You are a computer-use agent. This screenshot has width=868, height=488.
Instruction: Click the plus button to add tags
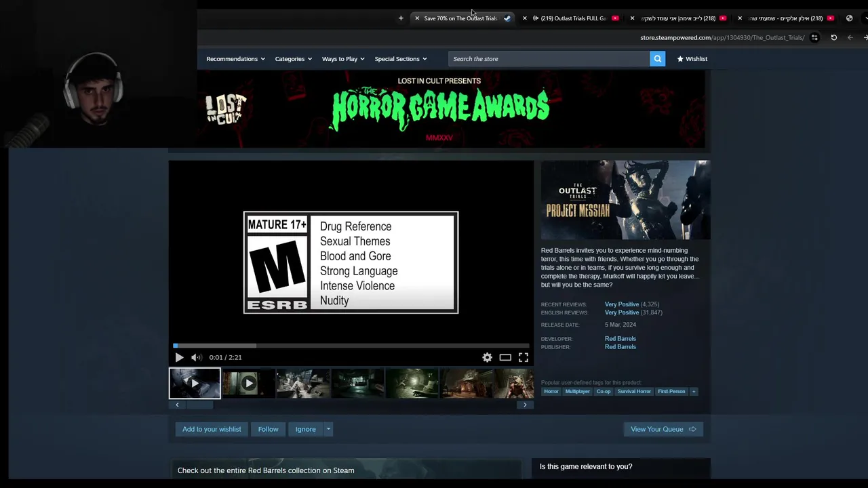pyautogui.click(x=693, y=392)
